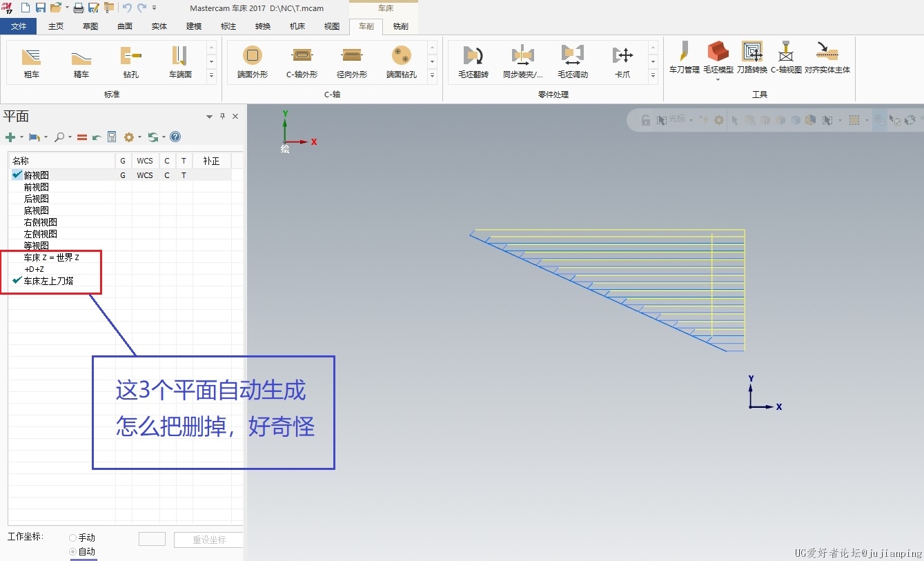Click the gear options icon in planes toolbar

[128, 137]
